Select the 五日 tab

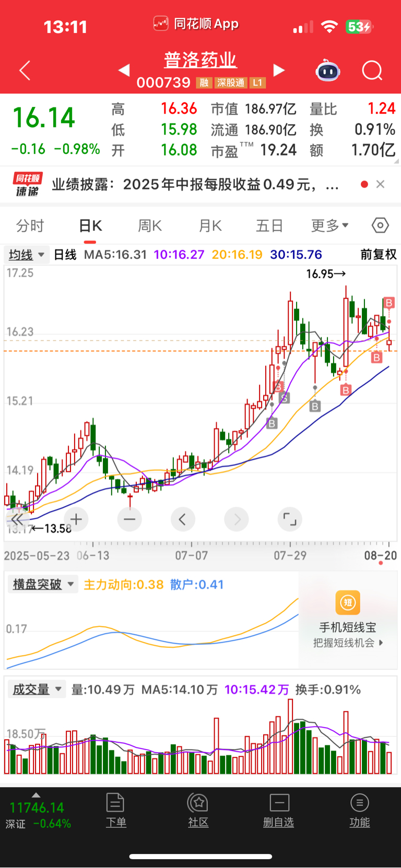click(269, 226)
